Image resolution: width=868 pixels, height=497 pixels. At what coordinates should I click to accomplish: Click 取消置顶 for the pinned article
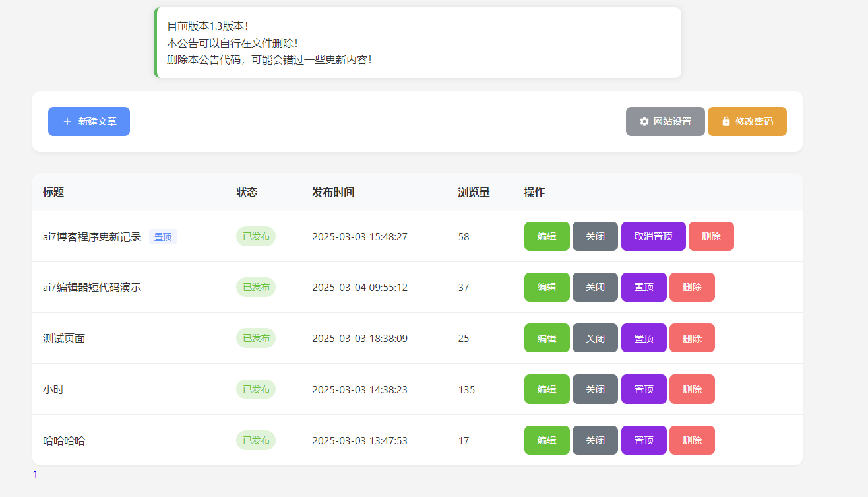[653, 236]
